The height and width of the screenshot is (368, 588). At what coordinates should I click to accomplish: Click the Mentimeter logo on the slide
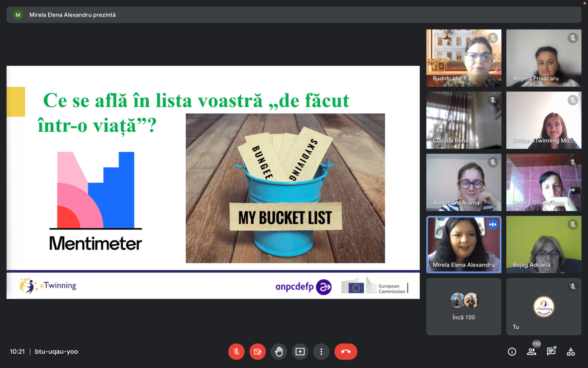96,201
